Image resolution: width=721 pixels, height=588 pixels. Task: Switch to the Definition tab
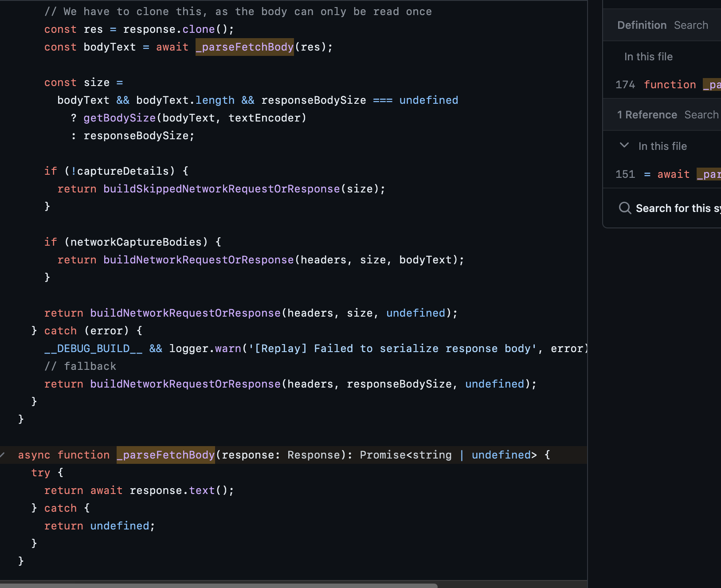point(642,25)
